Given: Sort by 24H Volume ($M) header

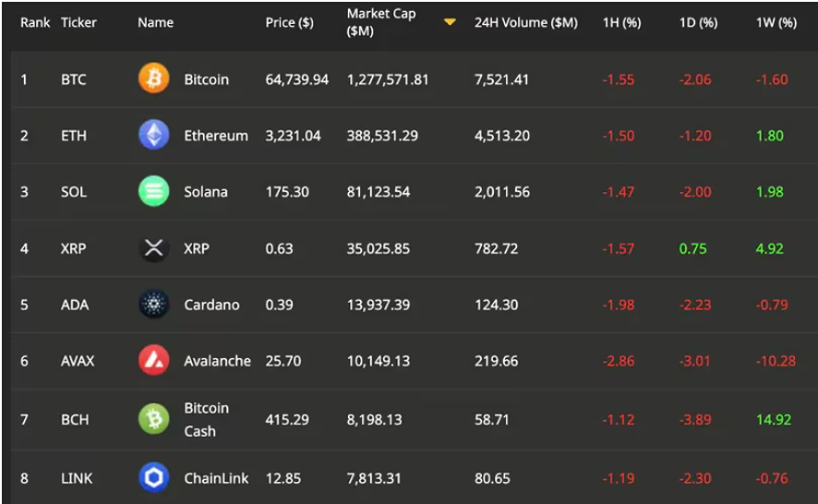Looking at the screenshot, I should pos(525,22).
